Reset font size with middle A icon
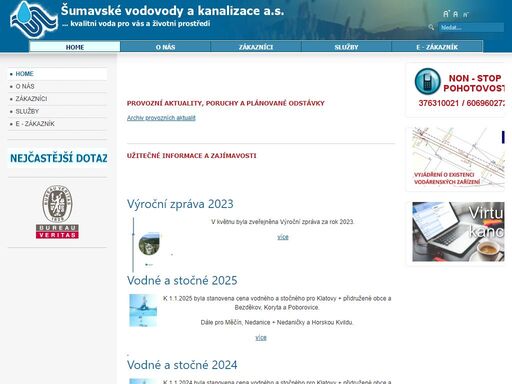 [456, 14]
